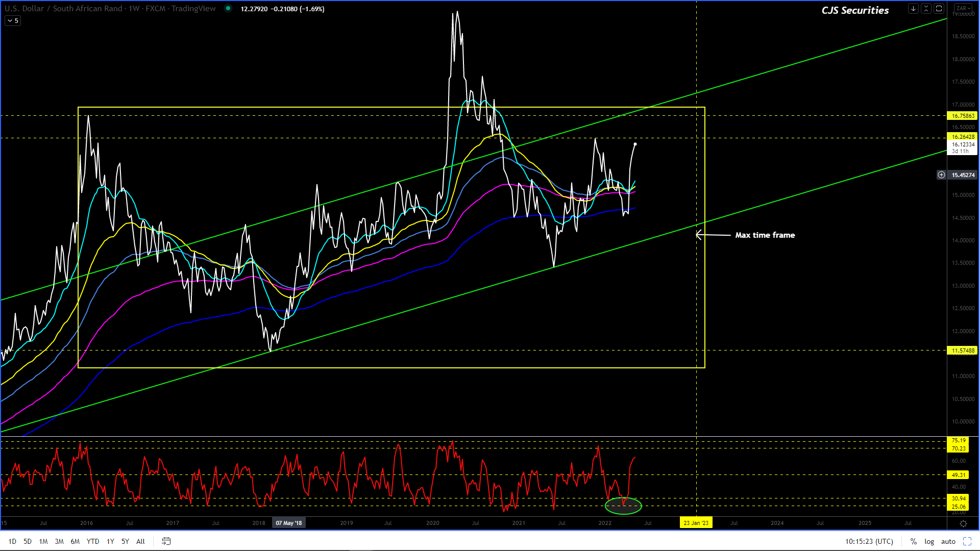Click the green market status dot
This screenshot has width=980, height=551.
(x=228, y=9)
